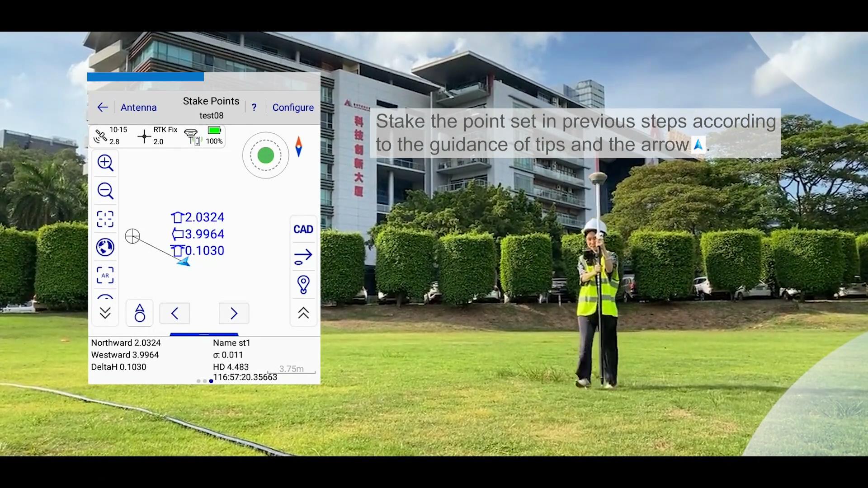Viewport: 868px width, 488px height.
Task: Tap the test08 project name
Action: pyautogui.click(x=211, y=116)
